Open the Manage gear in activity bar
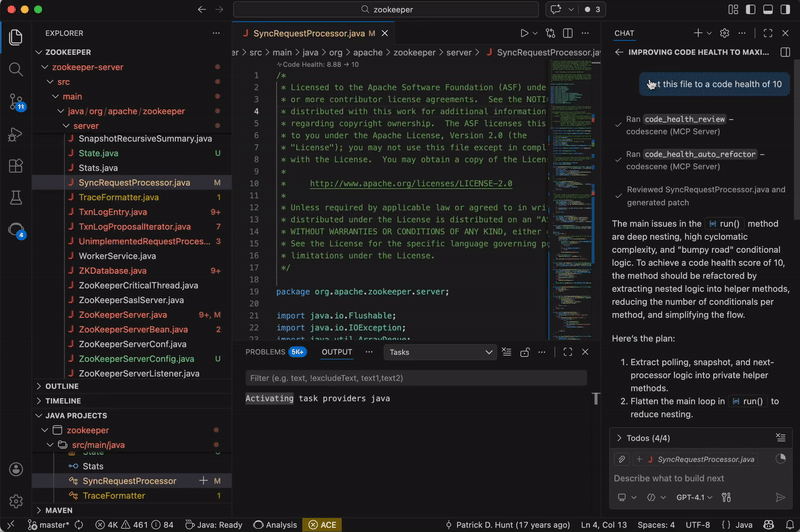 (x=16, y=501)
